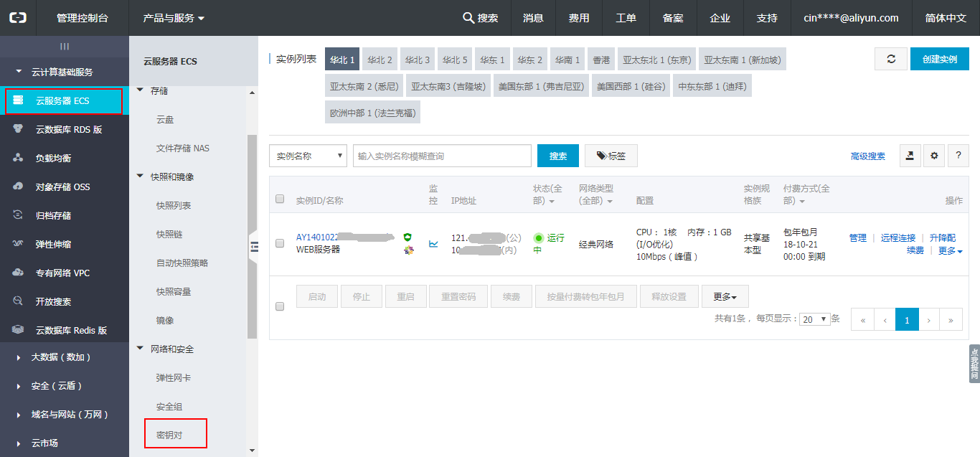Open 安全组 in sub-menu
This screenshot has height=457, width=980.
(x=169, y=406)
